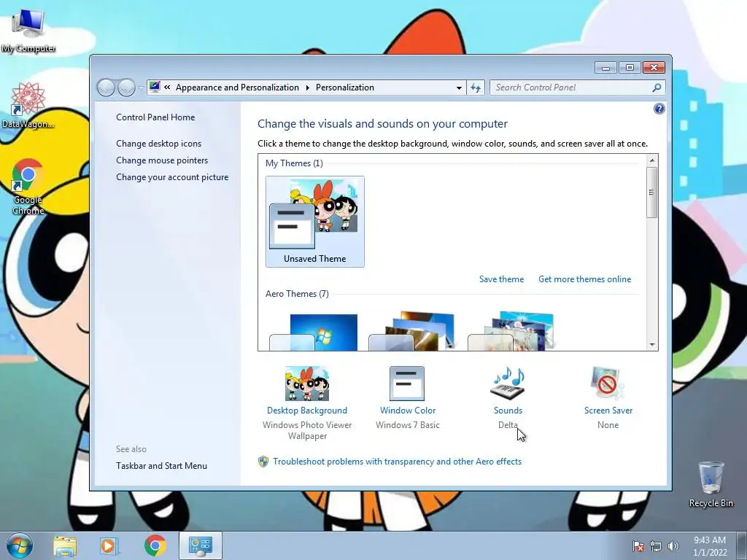Select the Unsaved Theme thumbnail
This screenshot has height=560, width=747.
(x=315, y=222)
